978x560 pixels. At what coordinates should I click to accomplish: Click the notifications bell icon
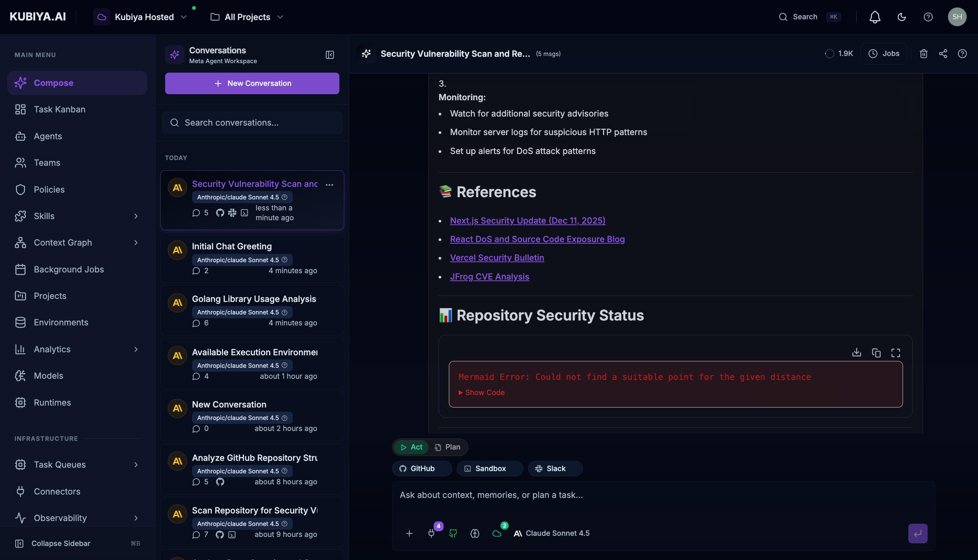click(x=875, y=17)
